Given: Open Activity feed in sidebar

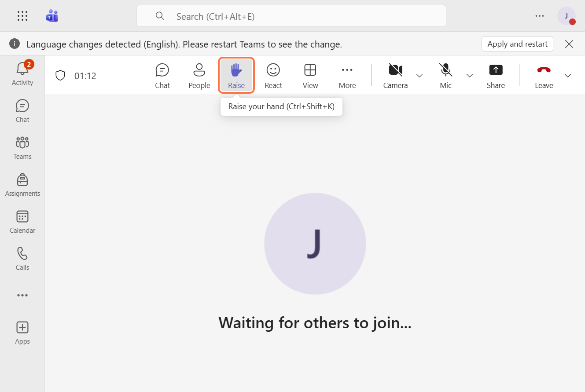Looking at the screenshot, I should pyautogui.click(x=22, y=73).
